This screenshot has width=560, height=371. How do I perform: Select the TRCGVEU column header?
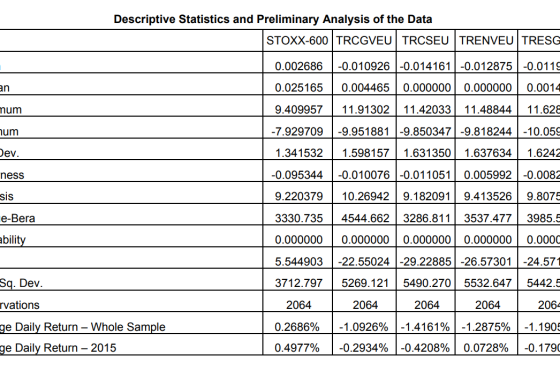tap(364, 41)
